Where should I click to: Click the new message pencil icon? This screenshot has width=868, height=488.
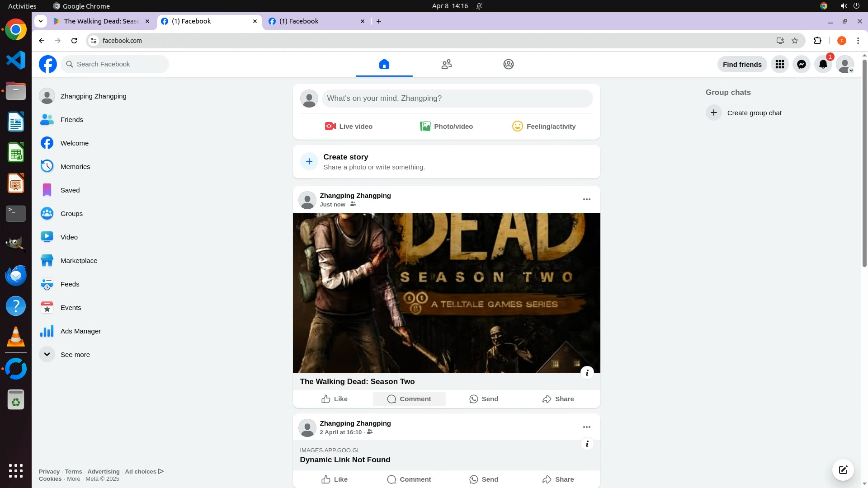[x=843, y=469]
